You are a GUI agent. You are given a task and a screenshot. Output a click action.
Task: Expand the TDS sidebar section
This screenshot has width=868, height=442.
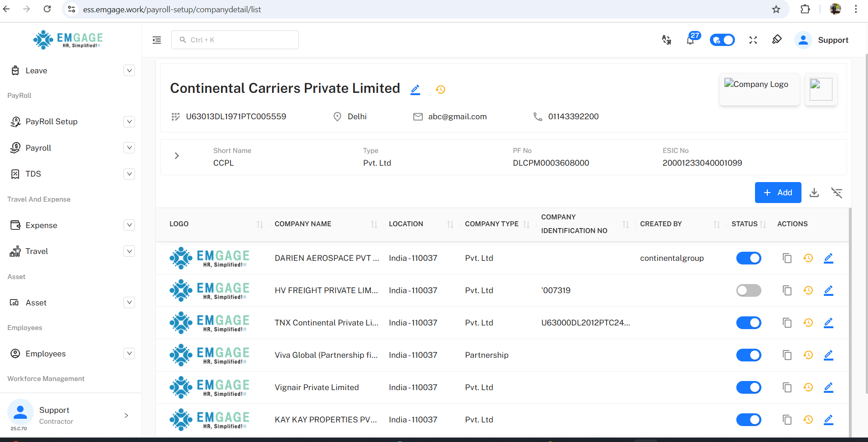click(x=129, y=174)
